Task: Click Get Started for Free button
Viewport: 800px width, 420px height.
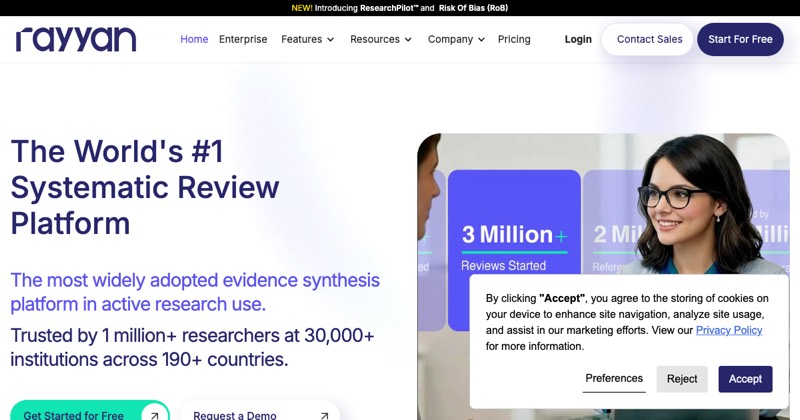Action: pos(90,410)
